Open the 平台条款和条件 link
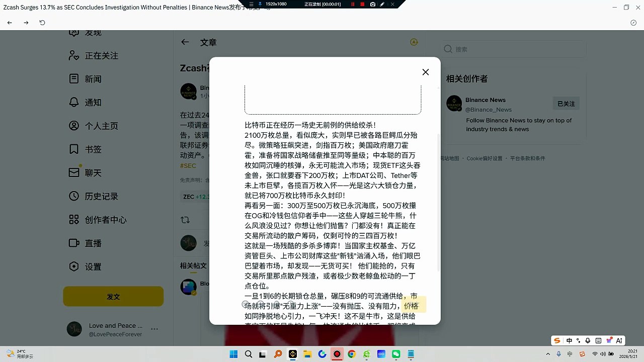 click(x=527, y=158)
